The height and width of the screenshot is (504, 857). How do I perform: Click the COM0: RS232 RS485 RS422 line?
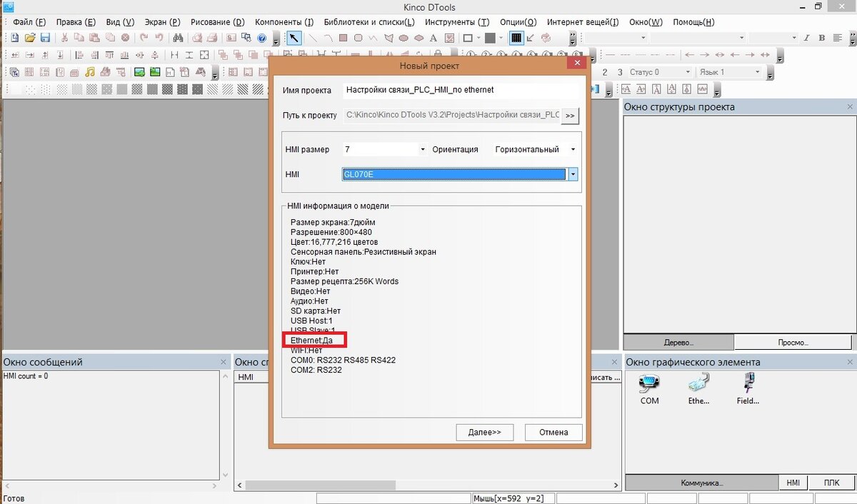pyautogui.click(x=343, y=360)
